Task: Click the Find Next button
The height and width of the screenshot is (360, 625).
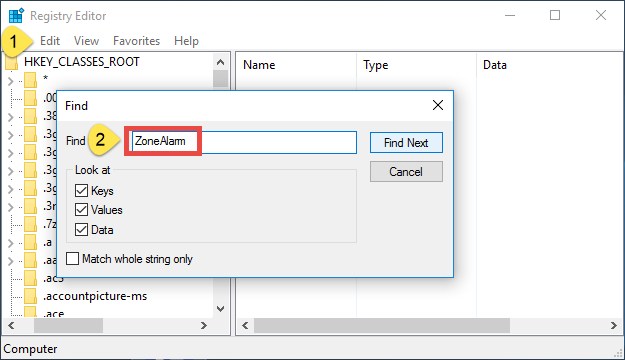Action: [406, 143]
